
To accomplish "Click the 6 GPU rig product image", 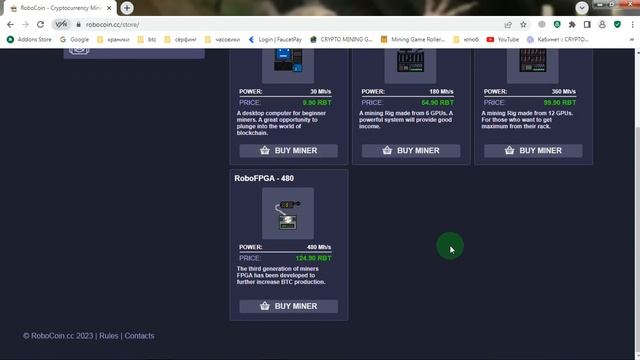I will click(x=410, y=65).
